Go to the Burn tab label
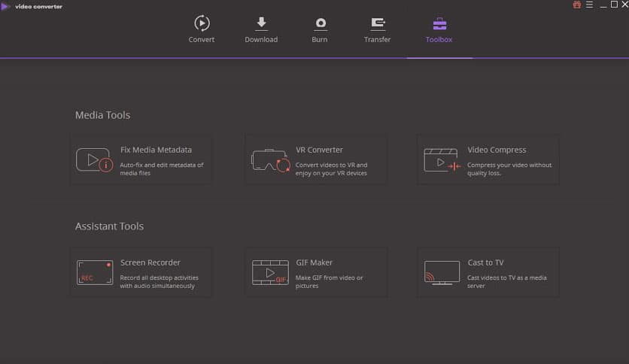This screenshot has height=364, width=629. (x=320, y=39)
